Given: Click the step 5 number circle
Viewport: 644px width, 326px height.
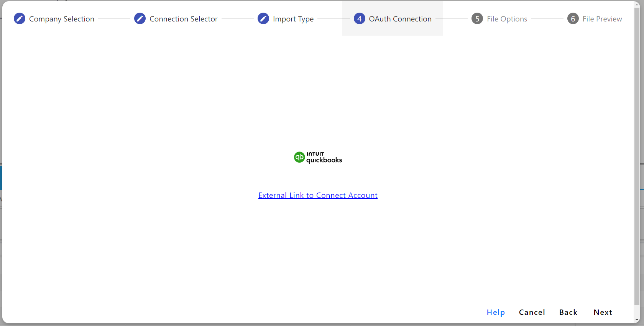Looking at the screenshot, I should 477,18.
